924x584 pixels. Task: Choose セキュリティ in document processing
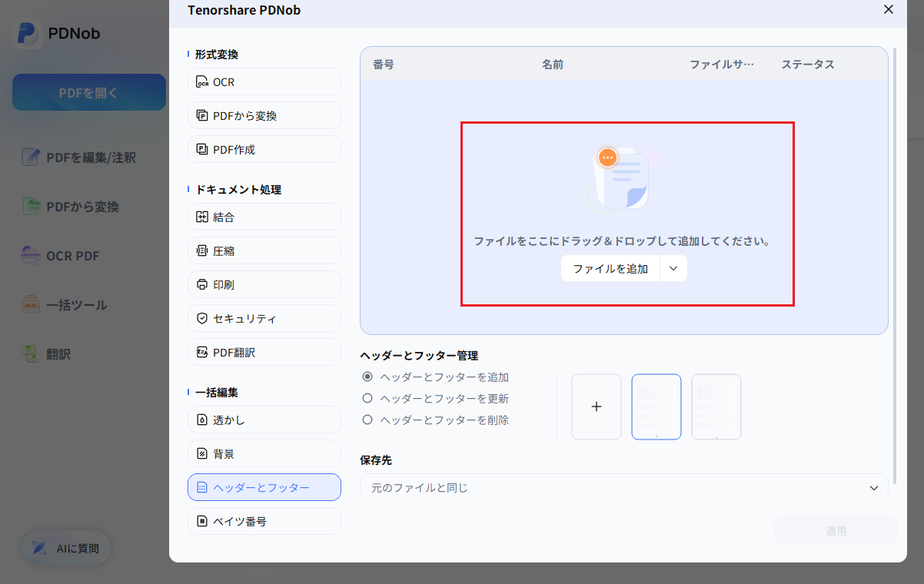pyautogui.click(x=264, y=319)
